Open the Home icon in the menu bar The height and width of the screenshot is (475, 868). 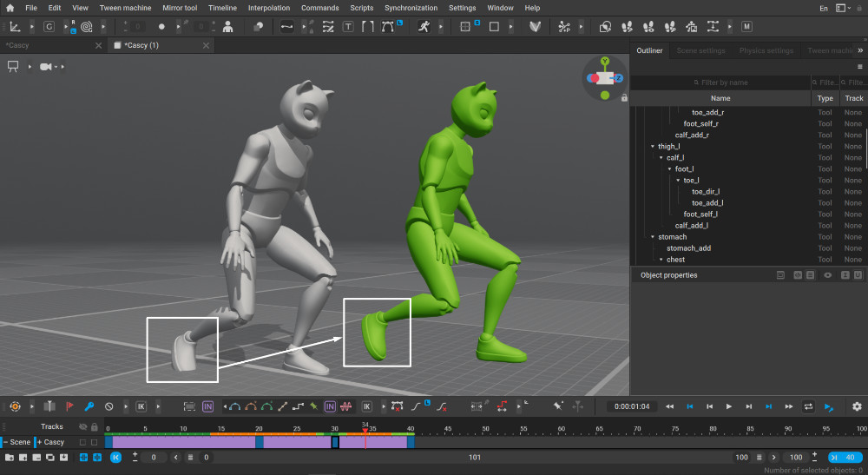pos(10,8)
